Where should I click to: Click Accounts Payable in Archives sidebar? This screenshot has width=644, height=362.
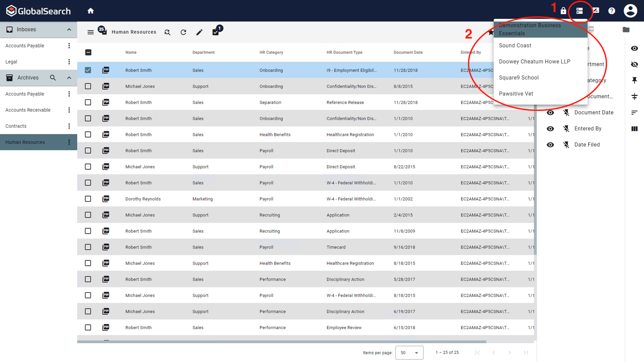pyautogui.click(x=25, y=94)
